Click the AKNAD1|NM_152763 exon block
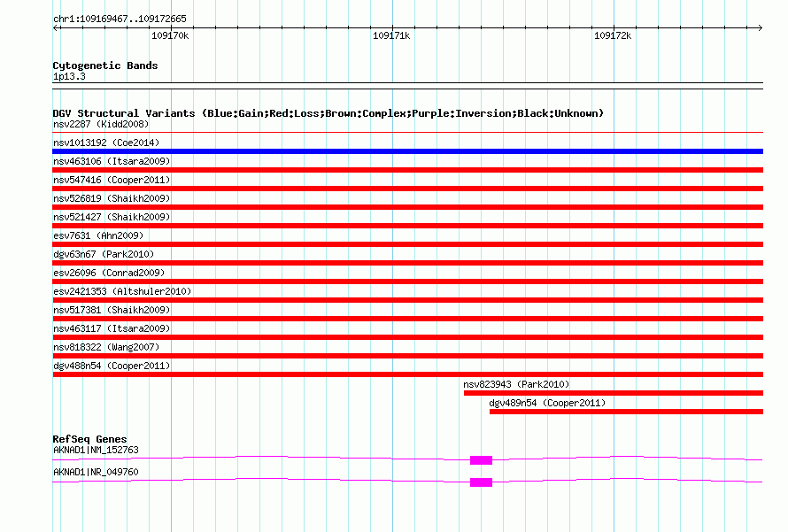 click(x=481, y=460)
